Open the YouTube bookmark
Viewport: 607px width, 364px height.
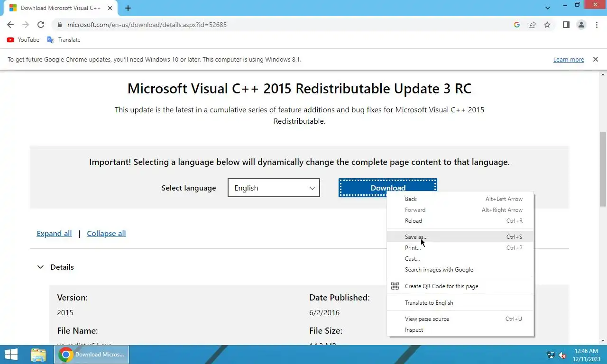pos(23,40)
